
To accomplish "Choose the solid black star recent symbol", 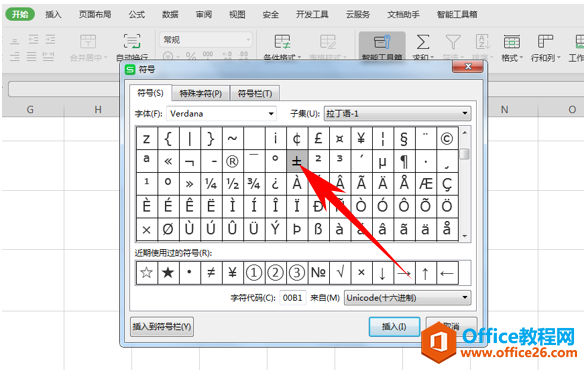I will pos(168,273).
